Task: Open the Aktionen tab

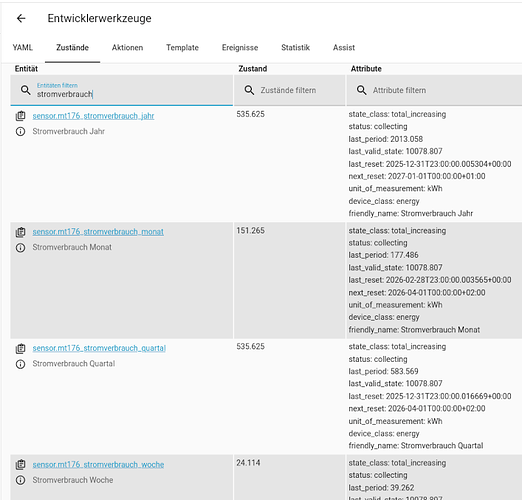Action: (127, 48)
